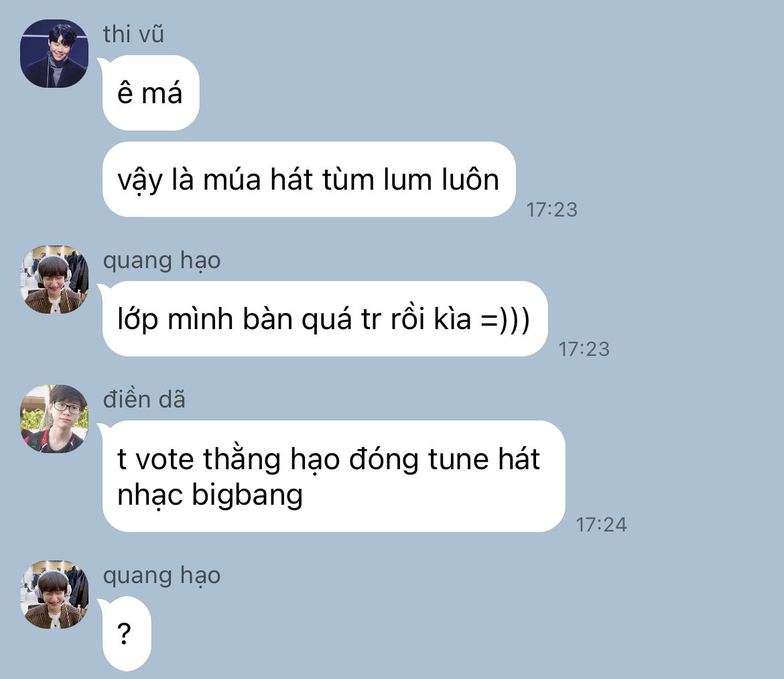Open thi vũ's profile avatar
This screenshot has width=784, height=679.
[54, 54]
